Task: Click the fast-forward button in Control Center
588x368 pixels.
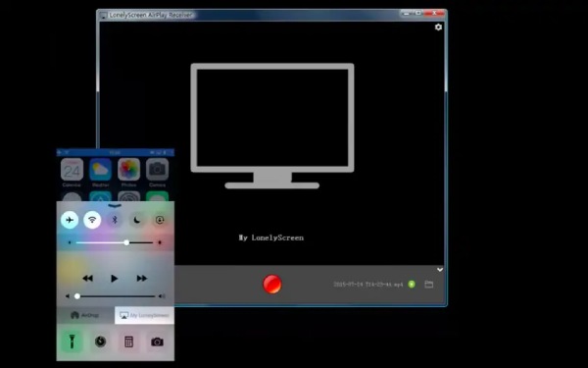Action: (x=142, y=279)
